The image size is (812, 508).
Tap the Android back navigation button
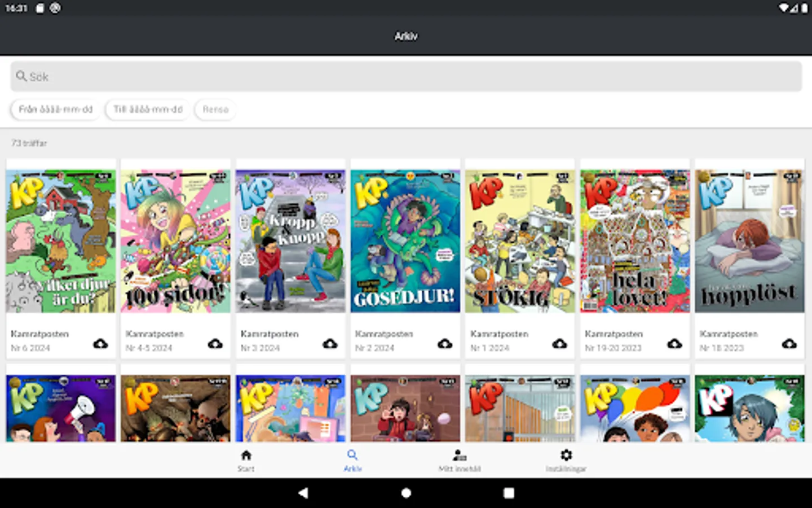[303, 492]
